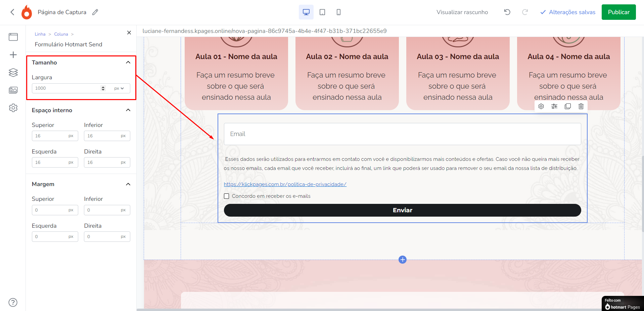
Task: Open the privacy policy link
Action: tap(285, 184)
